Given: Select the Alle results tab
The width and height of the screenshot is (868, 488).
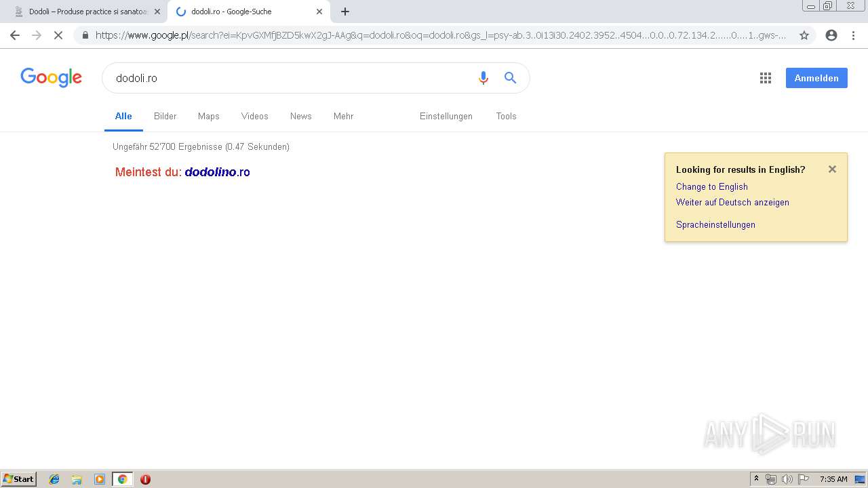Looking at the screenshot, I should (x=123, y=116).
